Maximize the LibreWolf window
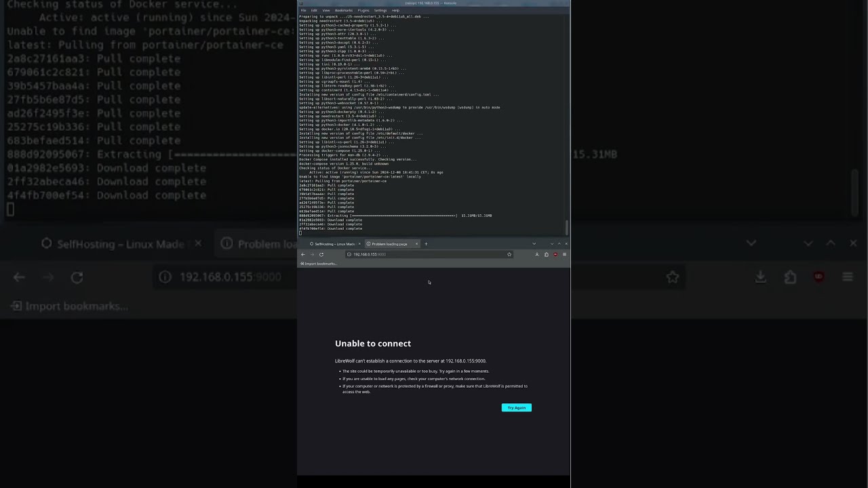Viewport: 868px width, 488px height. click(x=559, y=244)
